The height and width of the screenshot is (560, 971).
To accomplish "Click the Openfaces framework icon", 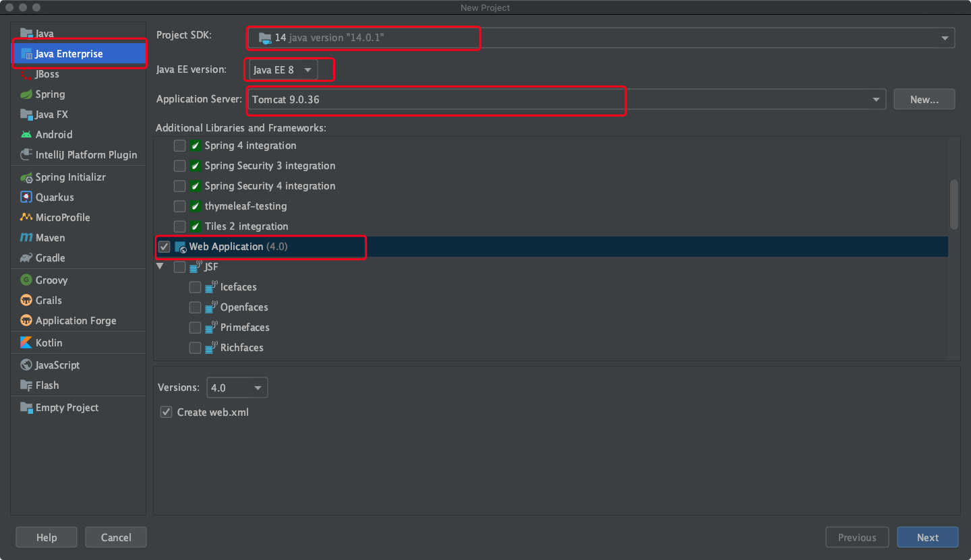I will 211,308.
